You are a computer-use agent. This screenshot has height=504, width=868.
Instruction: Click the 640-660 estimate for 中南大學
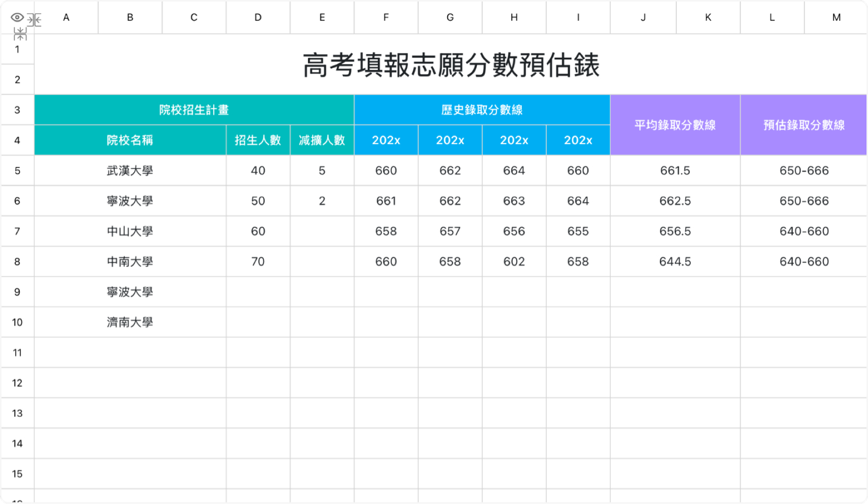click(804, 262)
